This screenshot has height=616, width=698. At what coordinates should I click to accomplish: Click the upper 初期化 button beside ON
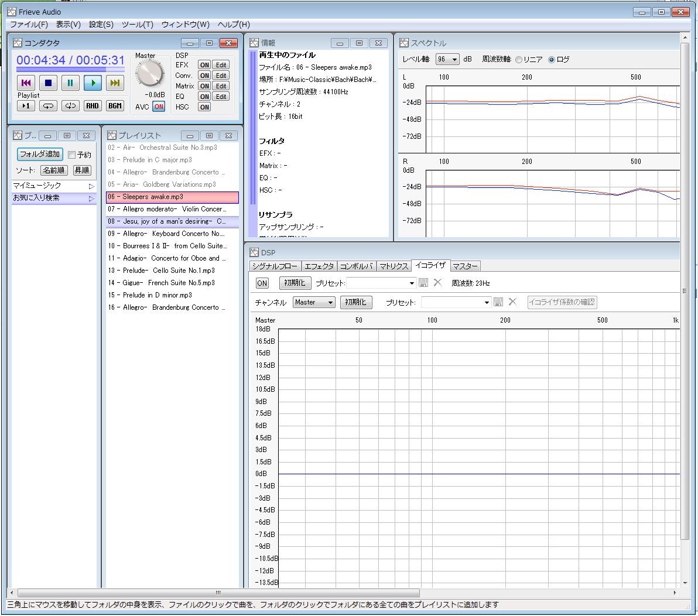[x=295, y=283]
